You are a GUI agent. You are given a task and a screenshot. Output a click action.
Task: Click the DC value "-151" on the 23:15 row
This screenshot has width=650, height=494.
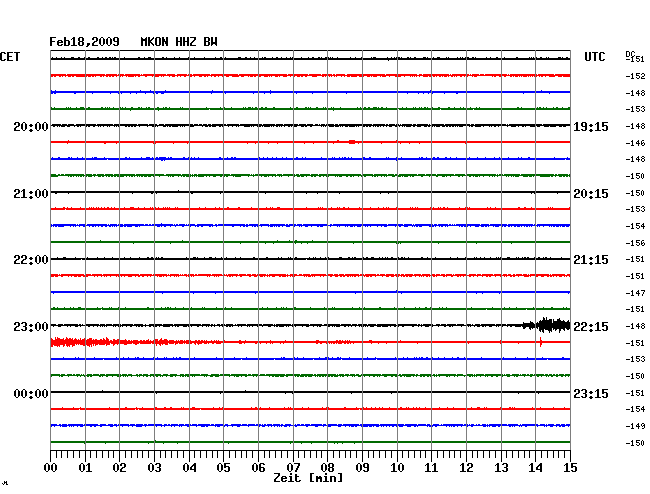tap(635, 393)
